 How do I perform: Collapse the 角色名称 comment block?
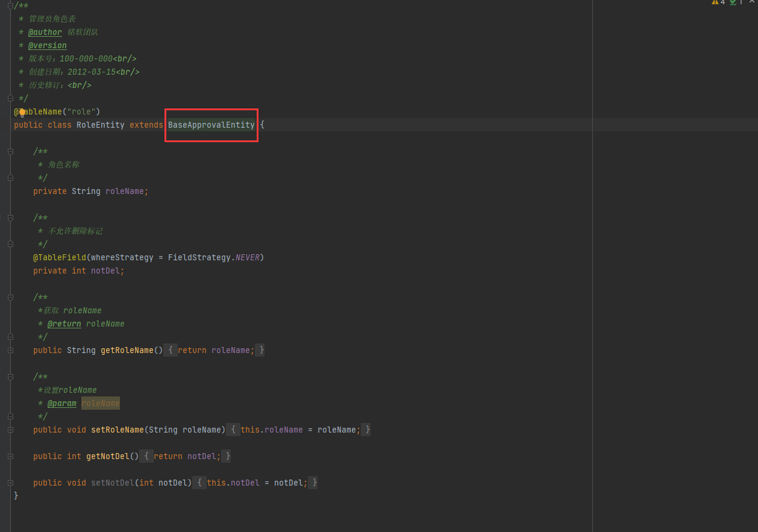10,152
